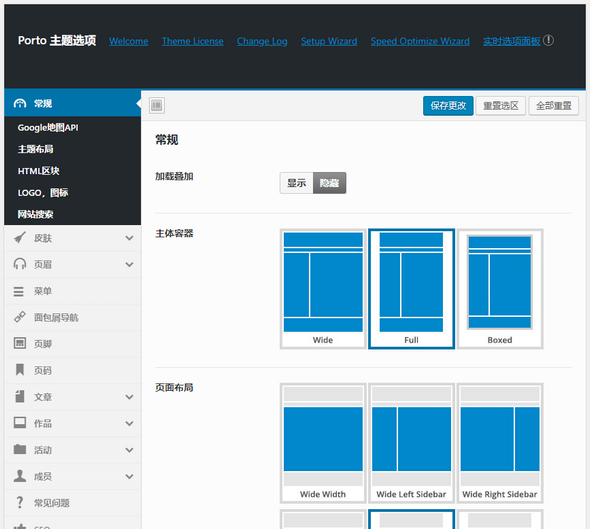
Task: Click 保存更改 button
Action: point(448,106)
